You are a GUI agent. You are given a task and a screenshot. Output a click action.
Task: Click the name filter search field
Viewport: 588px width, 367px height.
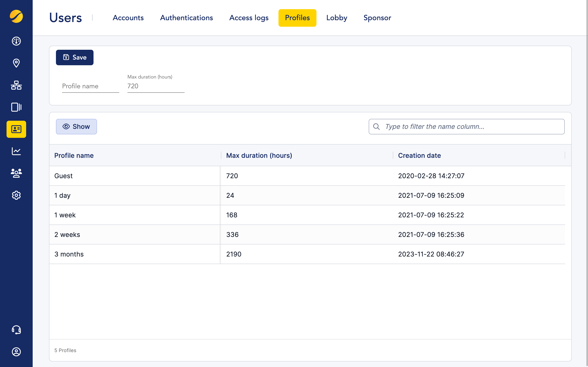tap(467, 126)
